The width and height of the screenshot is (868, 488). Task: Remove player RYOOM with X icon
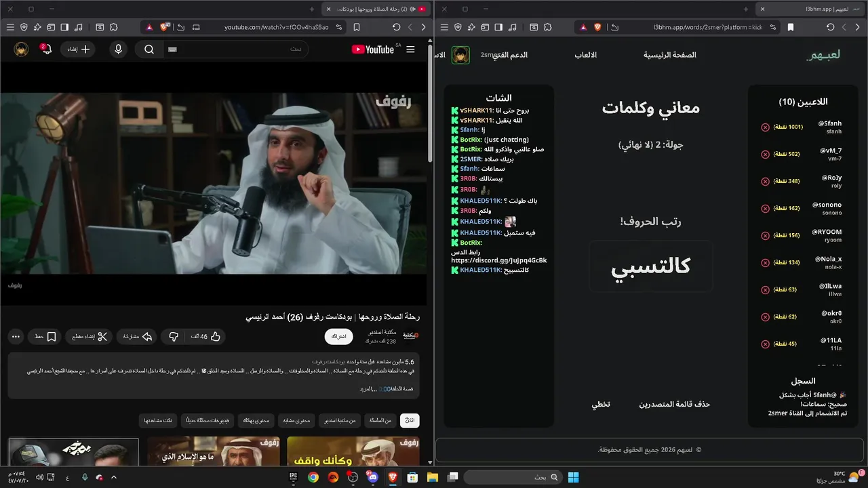click(766, 235)
